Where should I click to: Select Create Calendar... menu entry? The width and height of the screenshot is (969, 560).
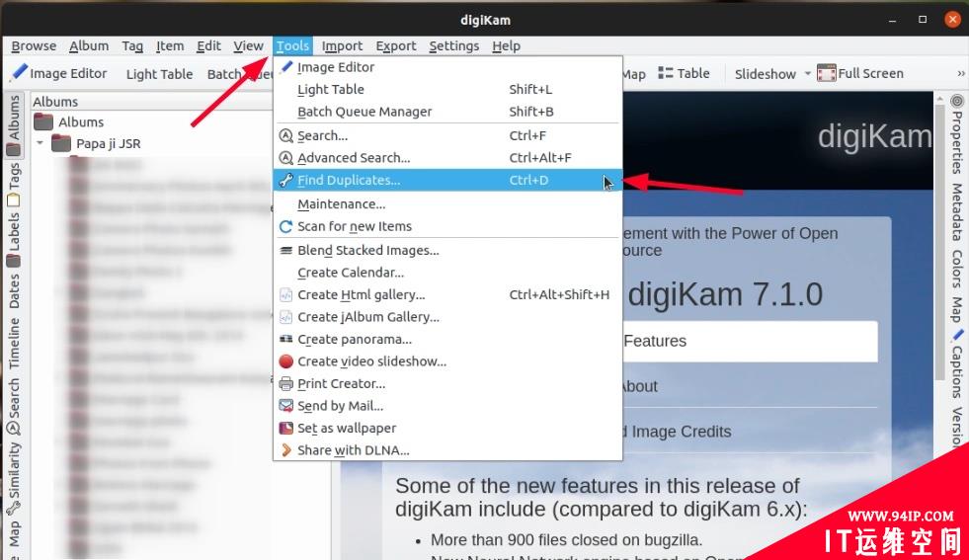point(447,273)
